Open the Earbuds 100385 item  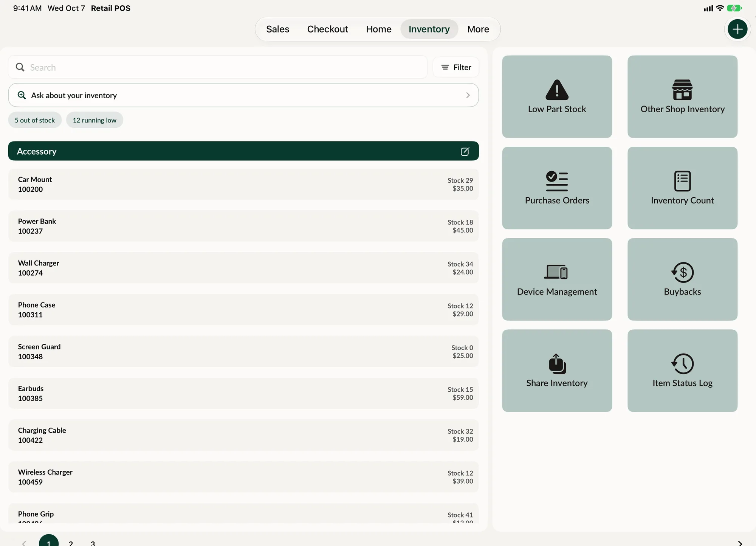click(243, 393)
